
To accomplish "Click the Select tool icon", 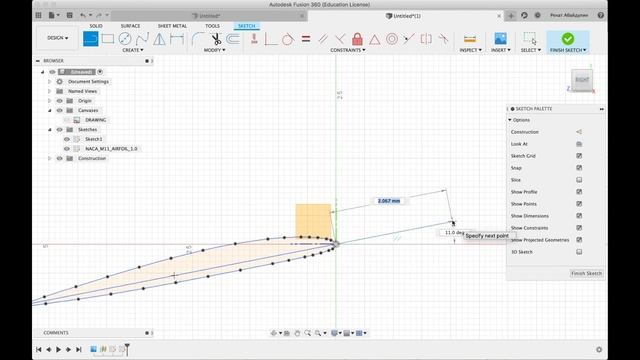I will click(530, 39).
